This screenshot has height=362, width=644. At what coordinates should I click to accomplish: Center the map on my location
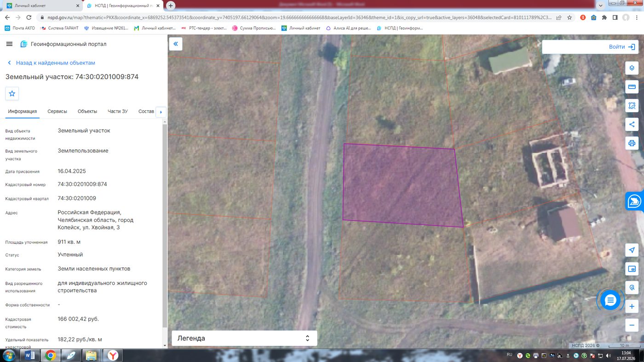pyautogui.click(x=632, y=250)
